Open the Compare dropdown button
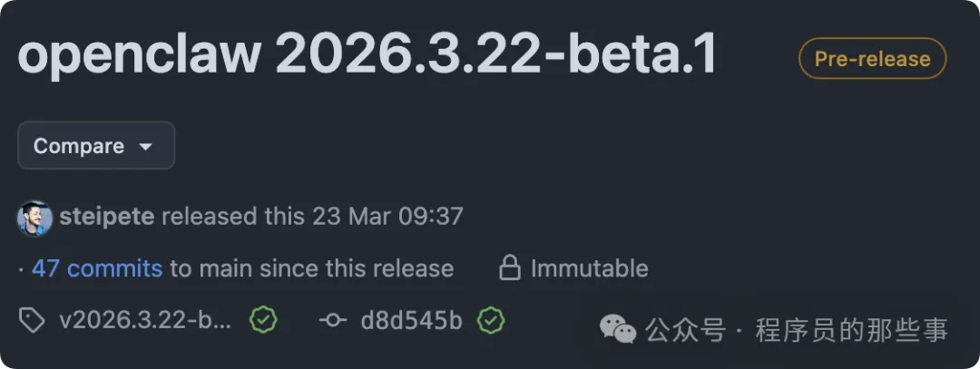The width and height of the screenshot is (980, 369). [x=95, y=146]
